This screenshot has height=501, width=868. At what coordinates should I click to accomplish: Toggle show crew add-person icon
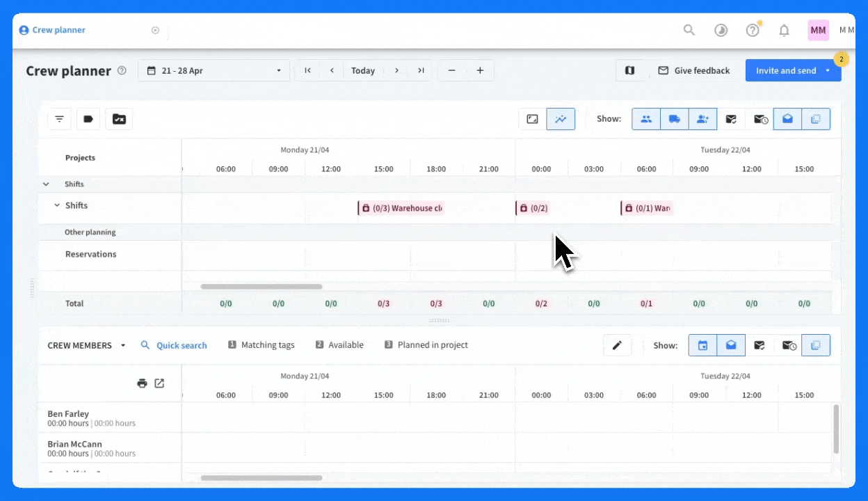[x=703, y=119]
